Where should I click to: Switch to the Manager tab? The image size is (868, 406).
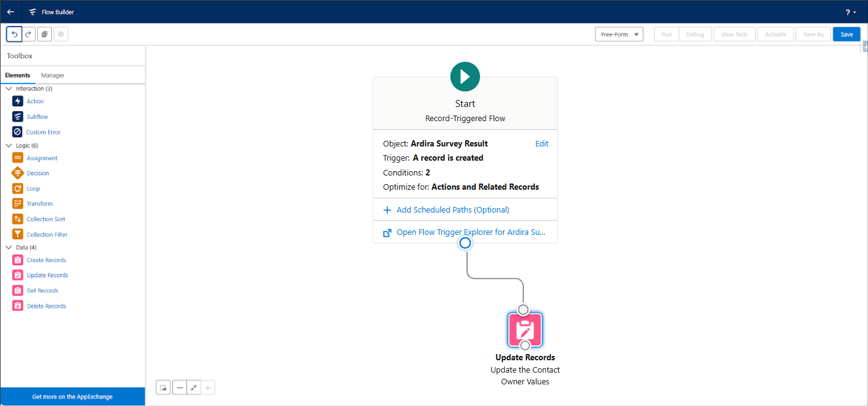pos(52,75)
